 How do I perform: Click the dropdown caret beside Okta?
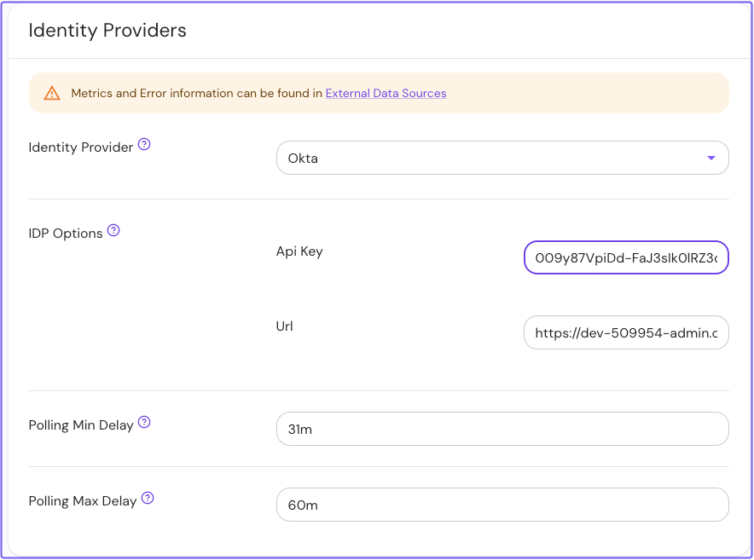click(710, 158)
